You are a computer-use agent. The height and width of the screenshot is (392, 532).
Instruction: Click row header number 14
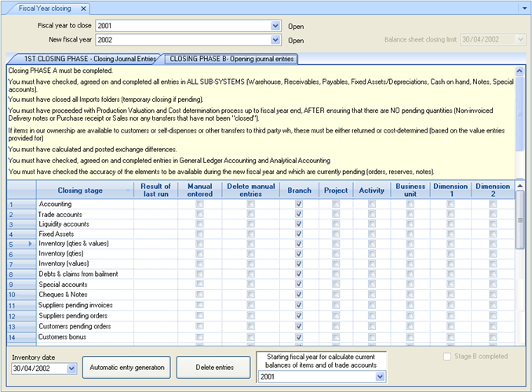[22, 337]
